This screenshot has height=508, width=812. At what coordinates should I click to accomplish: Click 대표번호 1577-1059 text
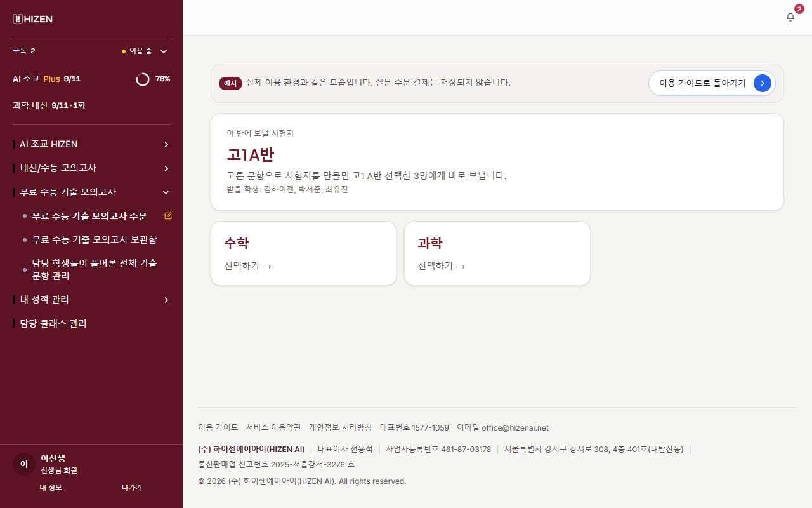(414, 427)
